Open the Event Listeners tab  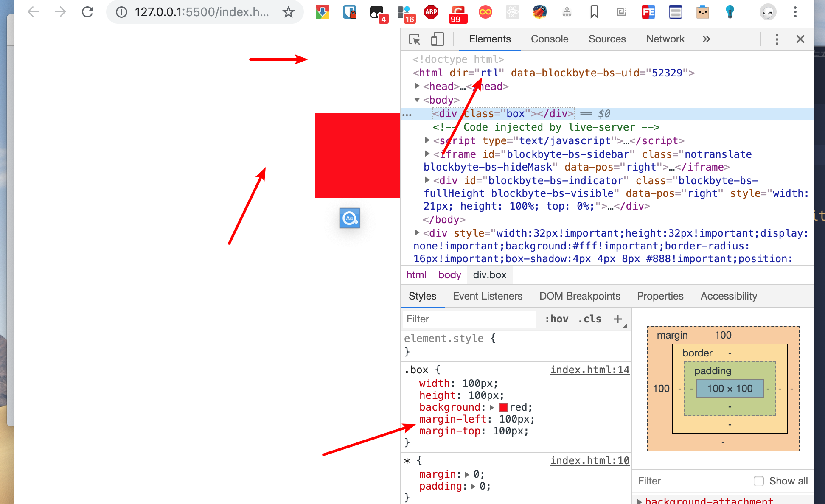point(487,296)
